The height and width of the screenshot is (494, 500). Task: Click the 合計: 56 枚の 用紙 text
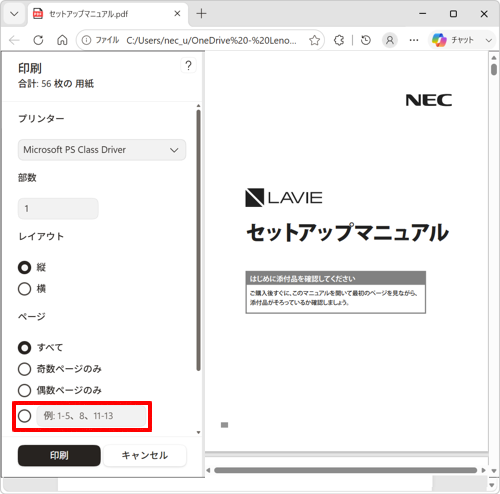[56, 84]
